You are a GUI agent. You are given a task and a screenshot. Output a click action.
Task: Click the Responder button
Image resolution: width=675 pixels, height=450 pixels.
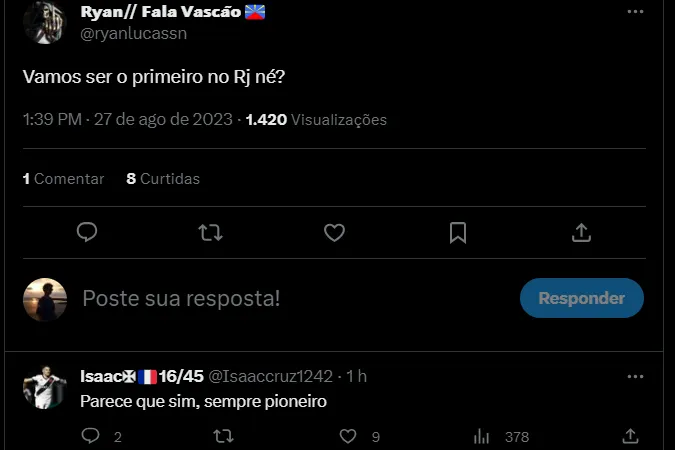tap(582, 298)
